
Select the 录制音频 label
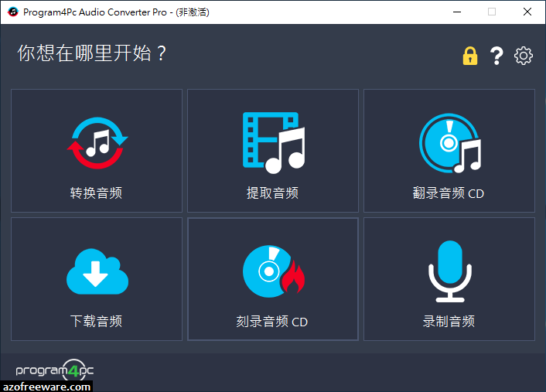pos(449,321)
